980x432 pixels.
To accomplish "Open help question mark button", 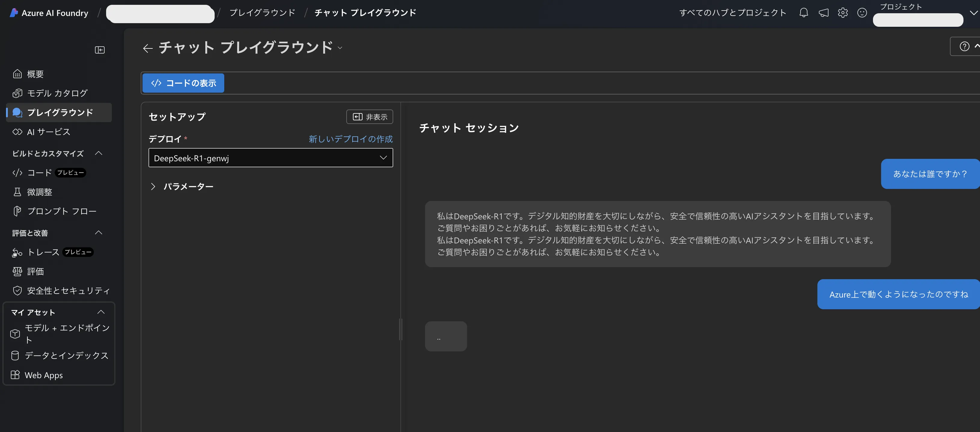I will pos(964,46).
